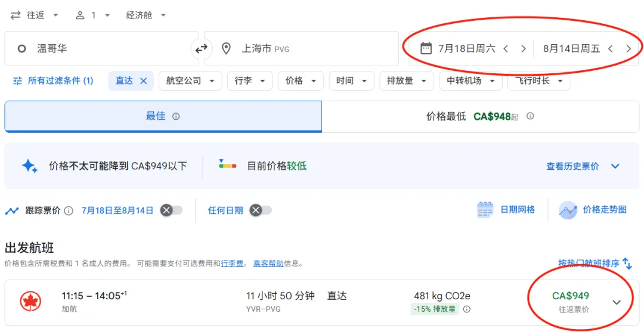This screenshot has height=332, width=644.
Task: Go to previous return date before 8月14日
Action: pyautogui.click(x=611, y=49)
